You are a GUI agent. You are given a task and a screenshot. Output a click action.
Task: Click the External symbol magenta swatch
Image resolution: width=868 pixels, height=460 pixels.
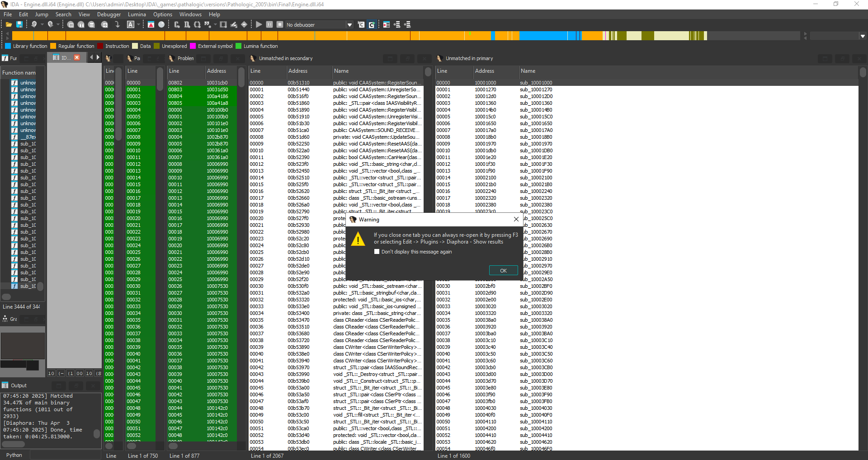click(x=193, y=46)
